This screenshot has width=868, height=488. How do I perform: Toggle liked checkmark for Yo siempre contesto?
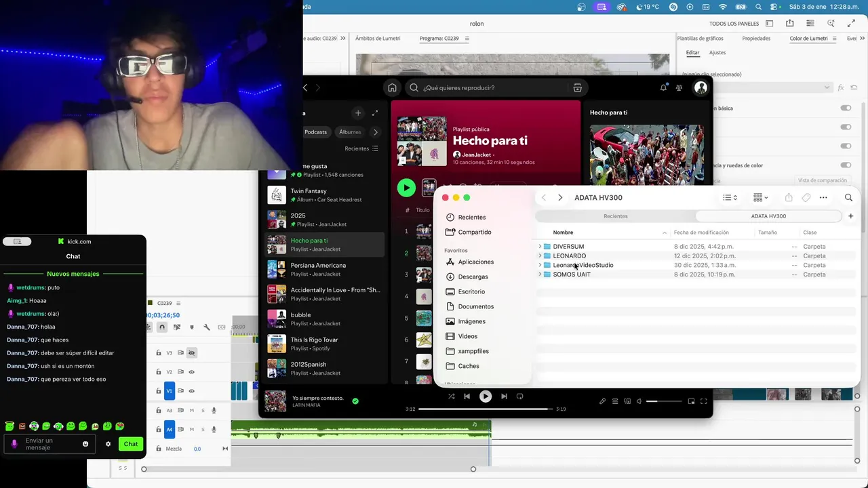pos(355,401)
